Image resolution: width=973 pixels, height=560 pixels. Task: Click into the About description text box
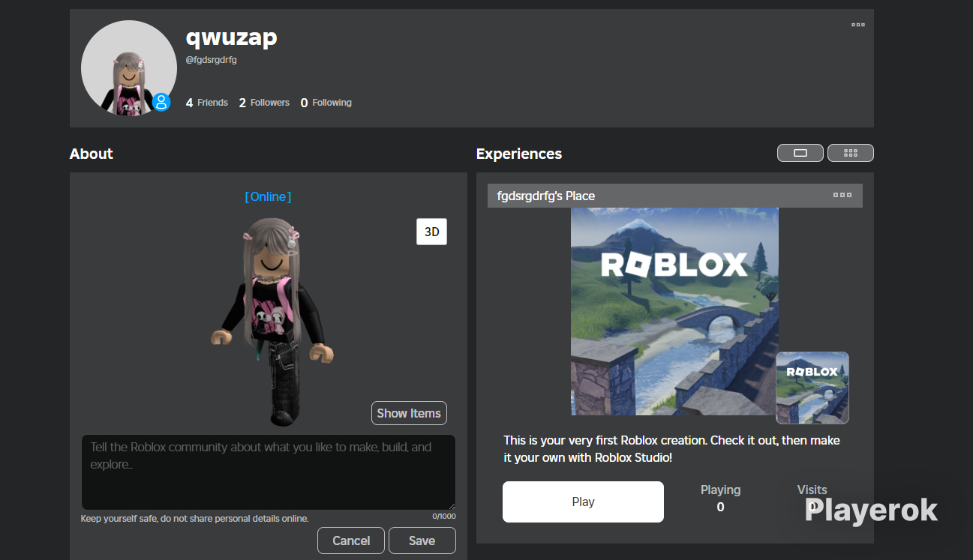click(x=269, y=472)
